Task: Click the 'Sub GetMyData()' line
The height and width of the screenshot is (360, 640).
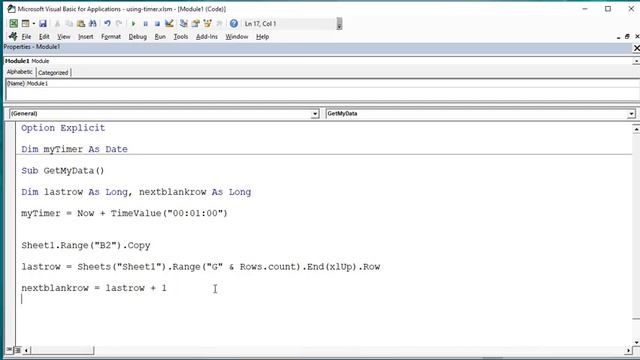Action: (x=63, y=171)
